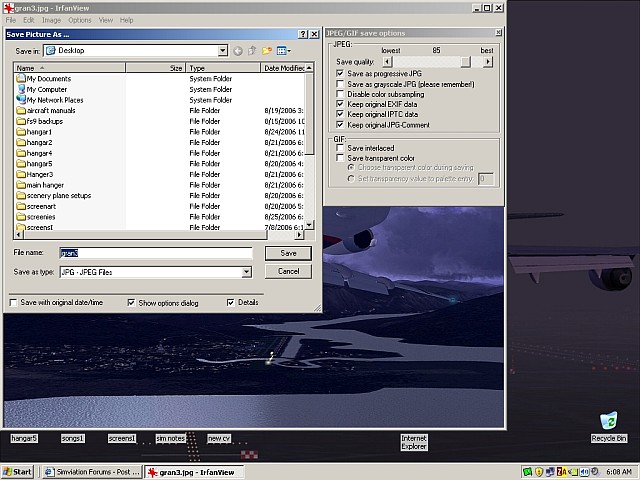
Task: Expand the Save in location dropdown
Action: point(221,50)
